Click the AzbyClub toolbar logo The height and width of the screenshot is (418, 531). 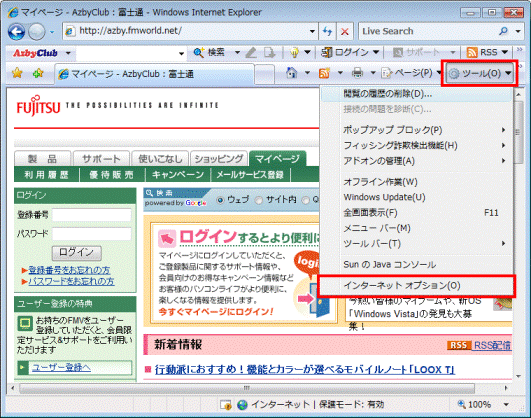tap(35, 53)
